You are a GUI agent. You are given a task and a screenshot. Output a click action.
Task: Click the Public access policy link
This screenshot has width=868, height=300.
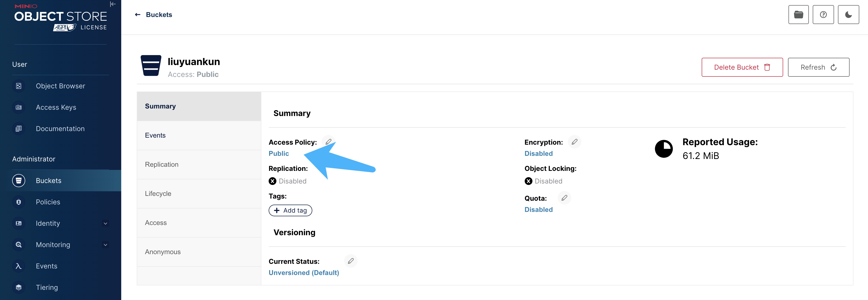pos(279,154)
